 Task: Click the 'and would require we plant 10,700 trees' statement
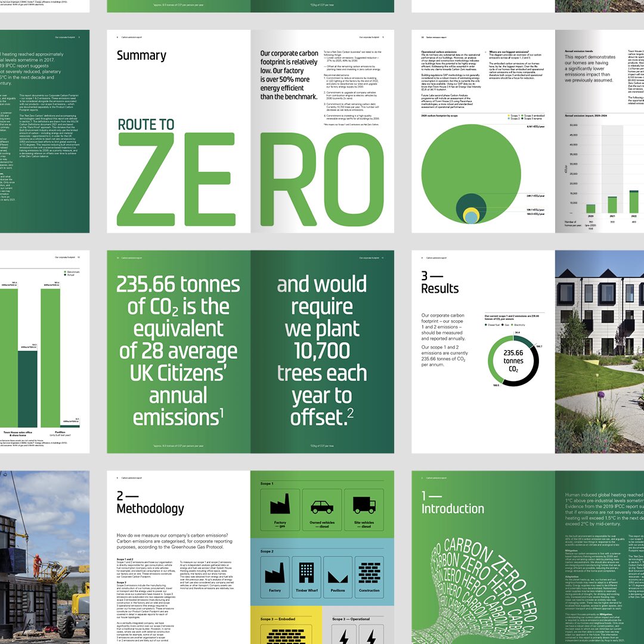point(322,351)
